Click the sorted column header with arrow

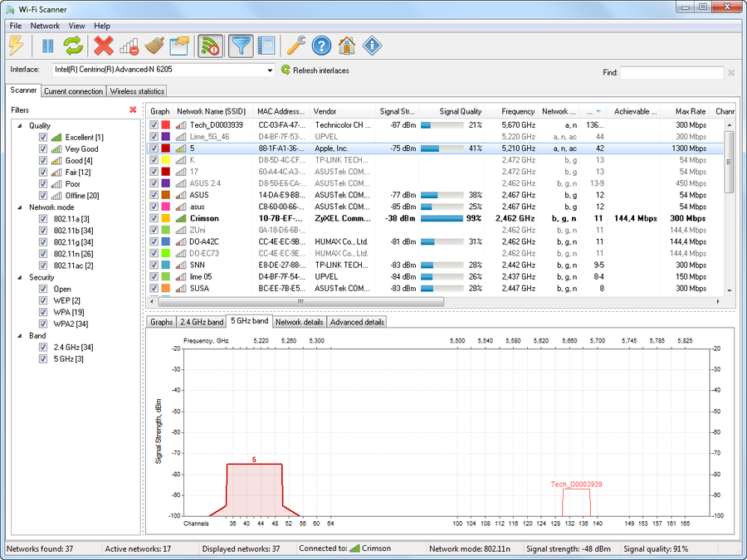(x=593, y=111)
